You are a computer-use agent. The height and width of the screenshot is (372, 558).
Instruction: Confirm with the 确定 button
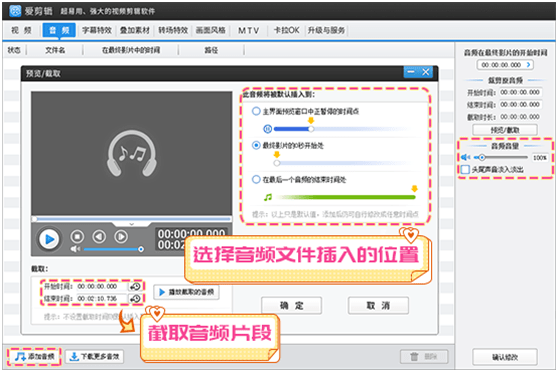point(291,305)
